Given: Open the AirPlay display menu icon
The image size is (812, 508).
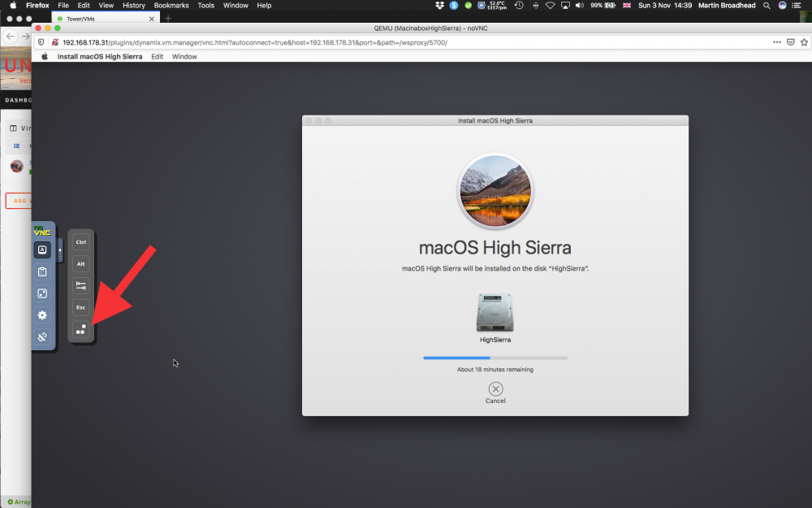Looking at the screenshot, I should (565, 5).
